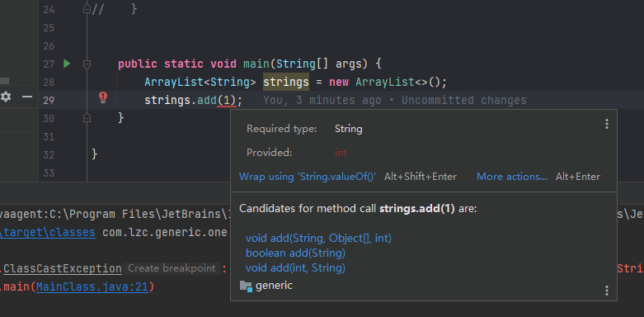
Task: Open the tooltip's bottom three-dot menu
Action: [x=607, y=291]
